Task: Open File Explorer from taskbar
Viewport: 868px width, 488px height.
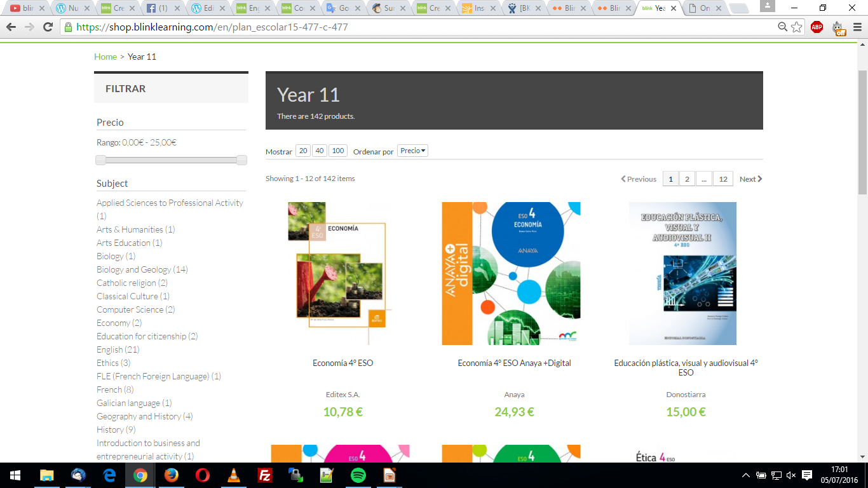Action: (46, 475)
